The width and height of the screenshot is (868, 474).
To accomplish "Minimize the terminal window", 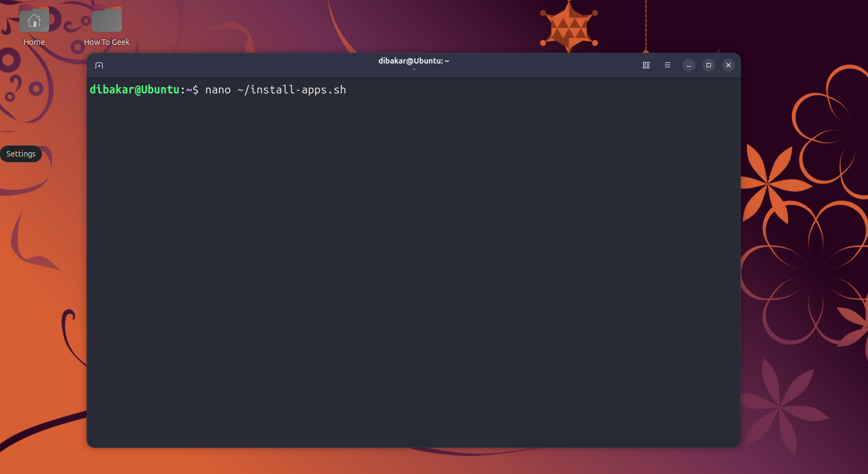I will 689,65.
